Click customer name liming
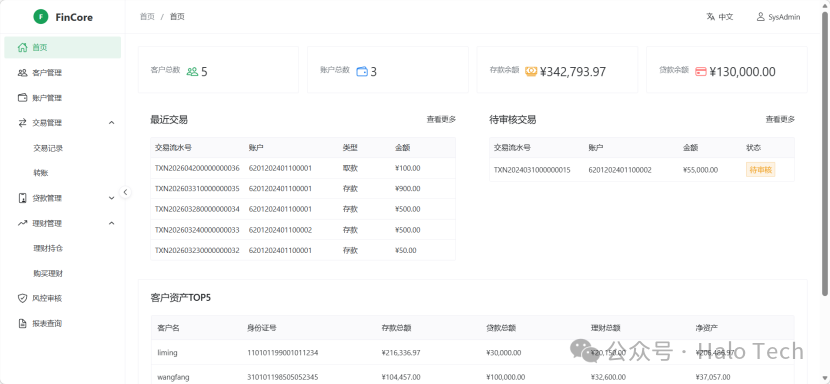This screenshot has height=384, width=830. (x=167, y=352)
